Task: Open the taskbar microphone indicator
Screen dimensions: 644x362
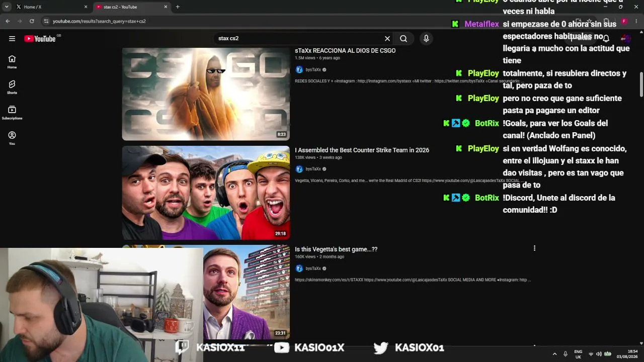Action: tap(566, 354)
